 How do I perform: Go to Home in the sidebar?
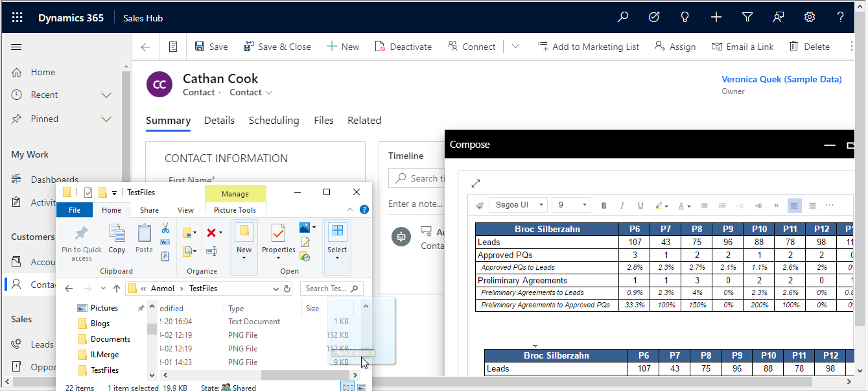(43, 72)
